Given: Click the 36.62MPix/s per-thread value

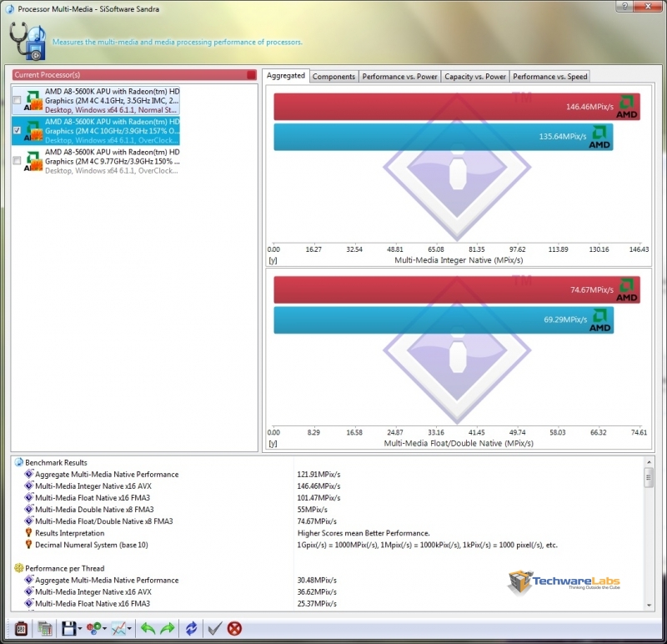Looking at the screenshot, I should [x=317, y=591].
